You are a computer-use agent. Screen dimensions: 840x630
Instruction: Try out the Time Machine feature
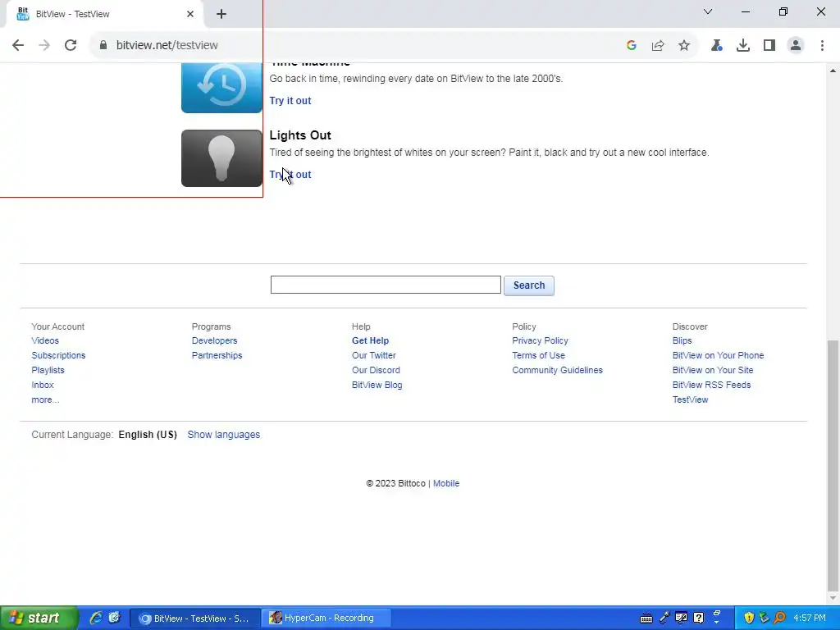pyautogui.click(x=290, y=101)
